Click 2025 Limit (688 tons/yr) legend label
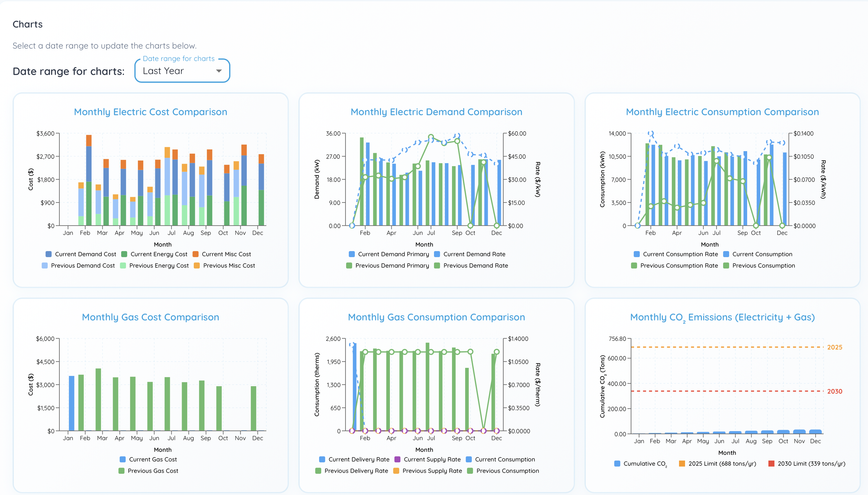 pos(722,464)
